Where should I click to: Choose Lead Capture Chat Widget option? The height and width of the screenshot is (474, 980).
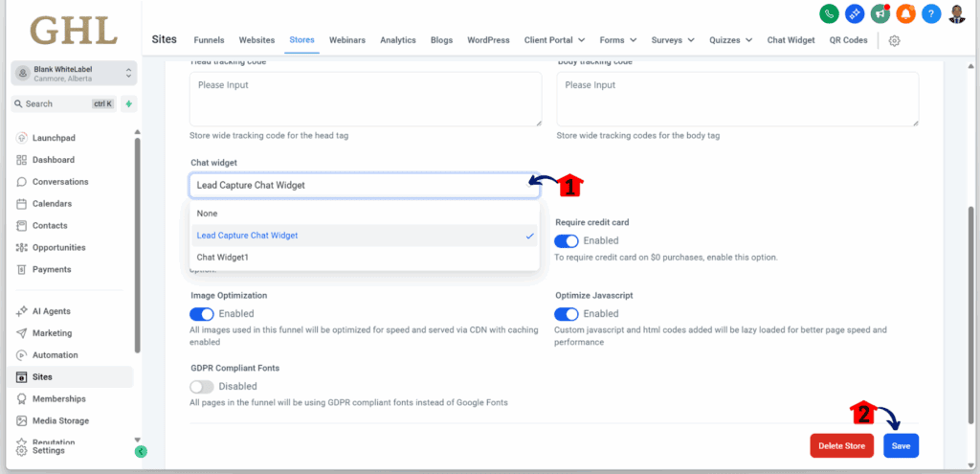pos(365,236)
